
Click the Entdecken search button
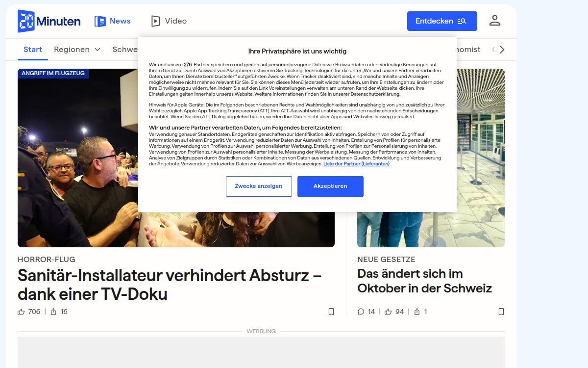point(442,21)
